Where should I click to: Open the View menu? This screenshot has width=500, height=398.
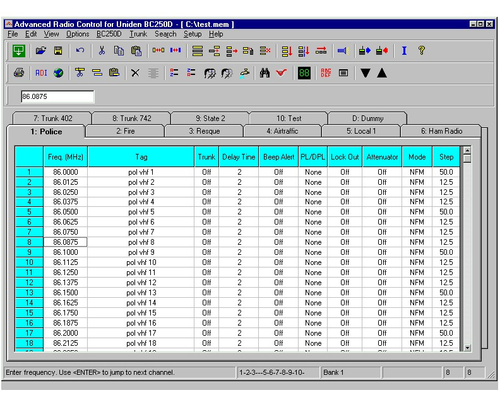coord(51,34)
